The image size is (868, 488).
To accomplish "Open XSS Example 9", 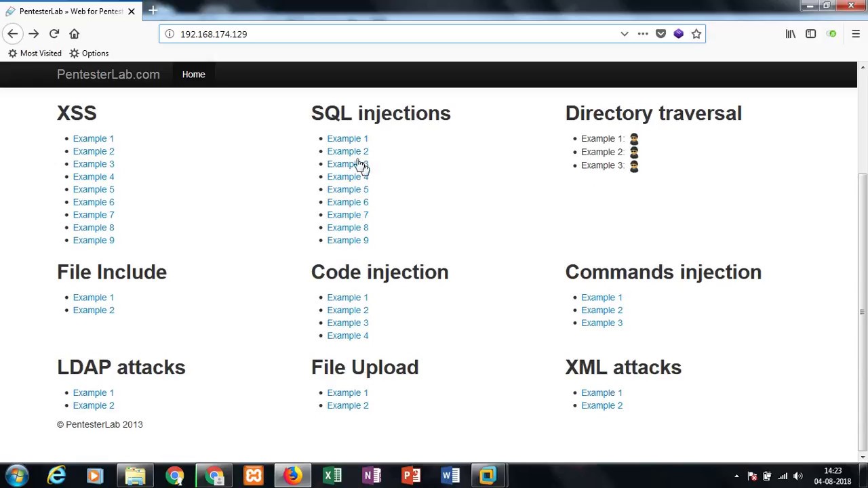I will tap(94, 240).
